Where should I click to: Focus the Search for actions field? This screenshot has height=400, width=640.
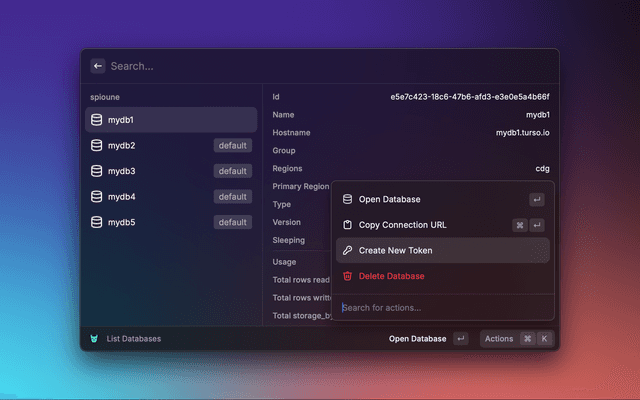pos(440,307)
